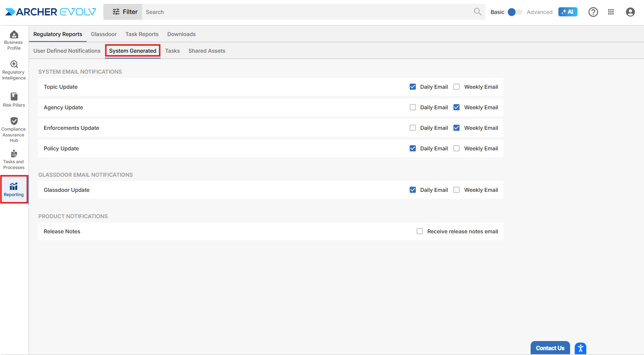Click the accessibility icon button
Screen dimensions: 644x355
pyautogui.click(x=580, y=348)
